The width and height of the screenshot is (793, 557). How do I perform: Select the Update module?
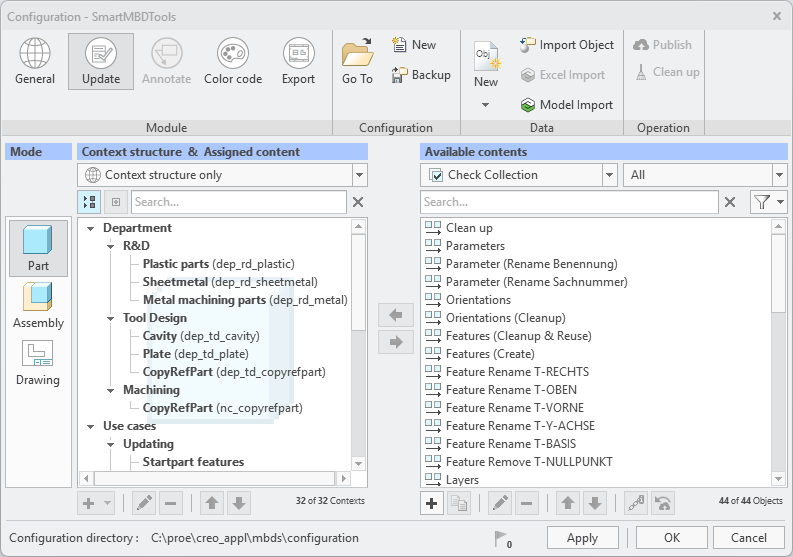point(101,61)
